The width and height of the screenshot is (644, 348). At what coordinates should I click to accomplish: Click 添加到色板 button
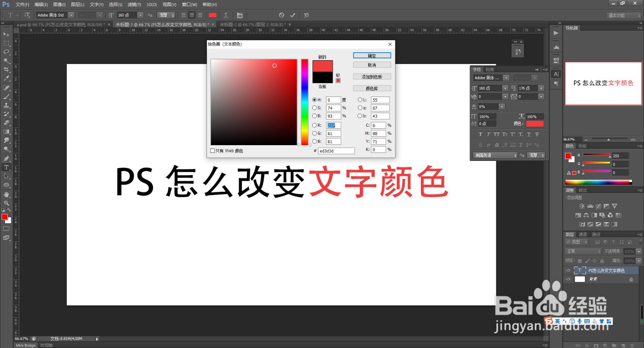coord(372,76)
